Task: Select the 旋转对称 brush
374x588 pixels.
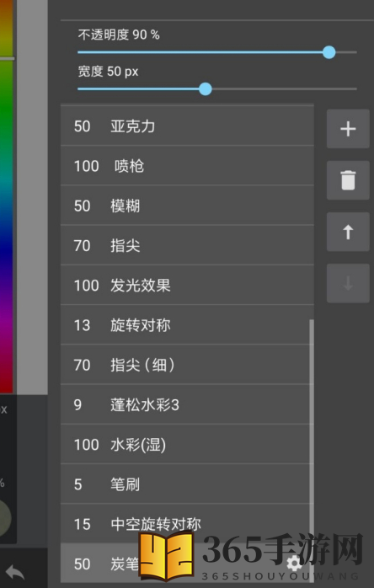Action: (x=187, y=325)
